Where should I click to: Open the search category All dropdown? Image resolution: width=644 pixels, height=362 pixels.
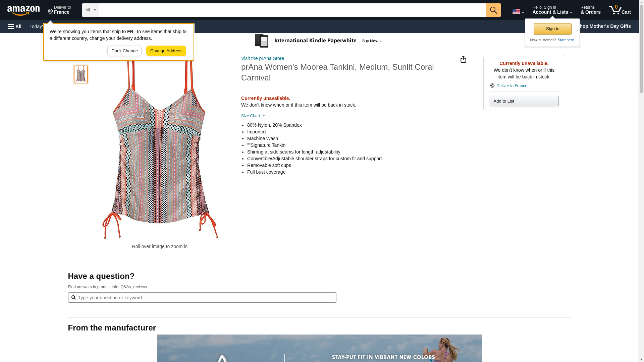coord(91,10)
